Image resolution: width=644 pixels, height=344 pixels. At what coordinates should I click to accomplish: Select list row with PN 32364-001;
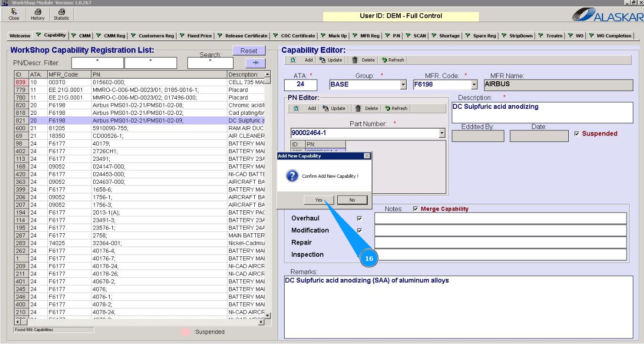coord(140,243)
